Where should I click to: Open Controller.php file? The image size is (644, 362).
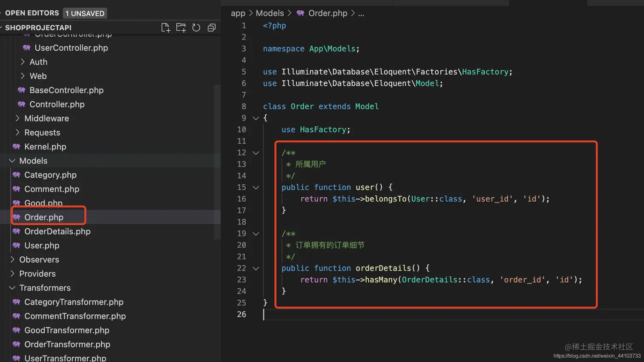pyautogui.click(x=57, y=104)
